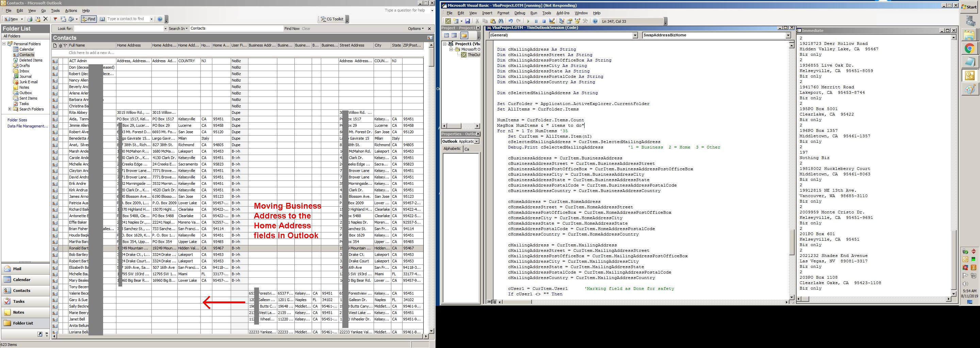This screenshot has width=980, height=348.
Task: Open the Debug menu in Visual Basic
Action: point(519,13)
